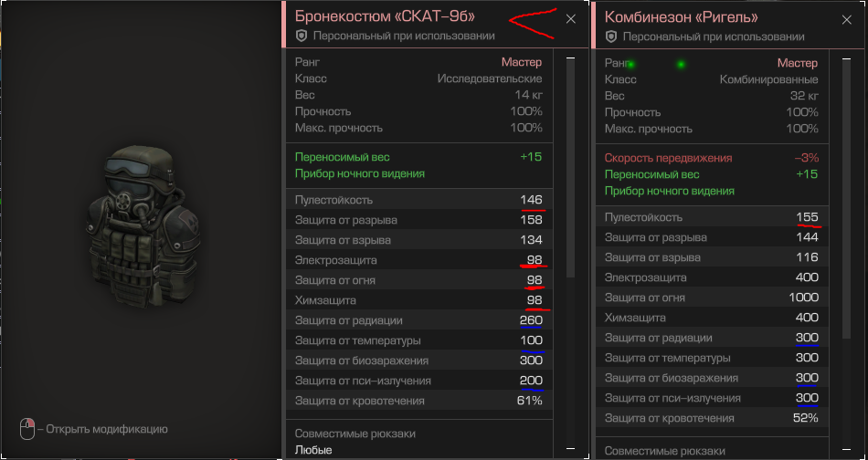This screenshot has width=868, height=460.
Task: Click the СКАТ-9б panel scrollbar thumb
Action: [571, 169]
